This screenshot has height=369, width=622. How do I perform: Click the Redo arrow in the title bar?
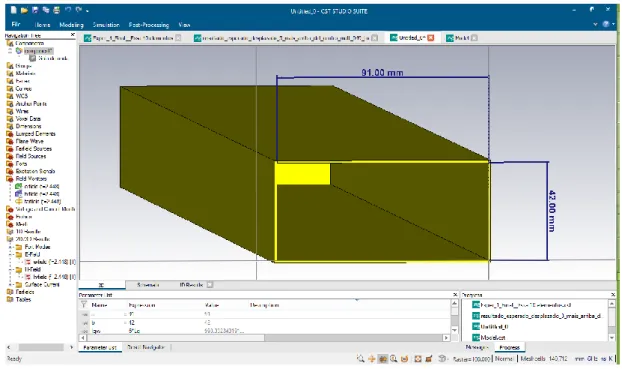pos(79,10)
